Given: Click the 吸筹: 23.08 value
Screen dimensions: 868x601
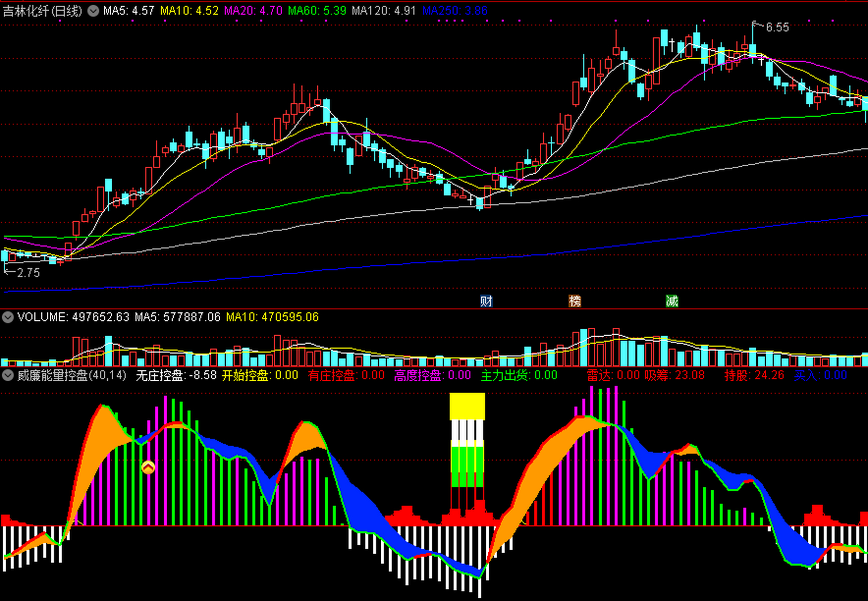Looking at the screenshot, I should click(675, 375).
